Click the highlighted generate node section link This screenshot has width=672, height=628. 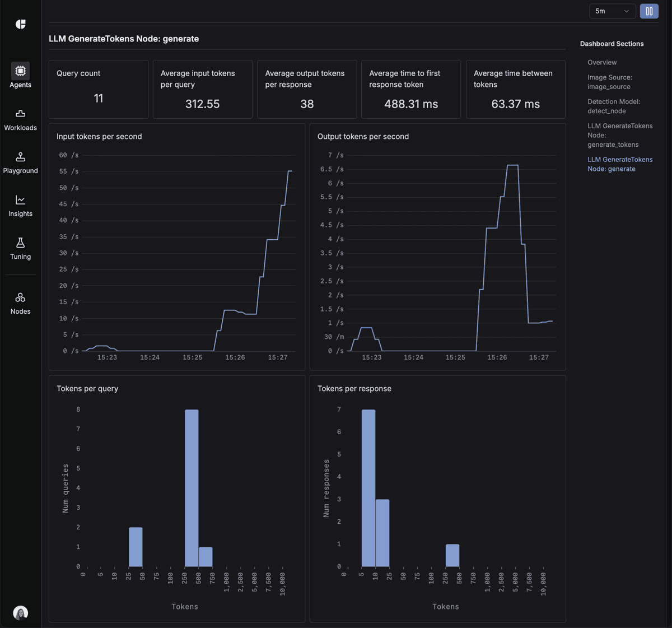click(x=620, y=164)
